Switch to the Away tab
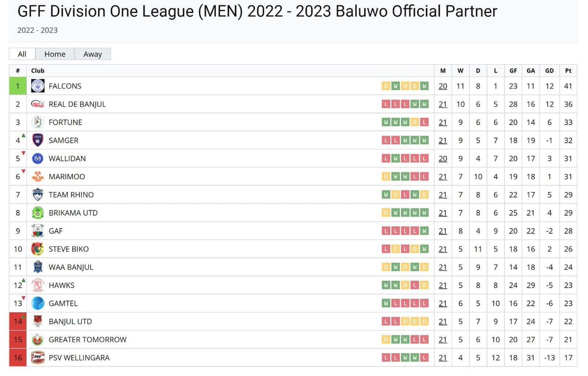 point(93,54)
